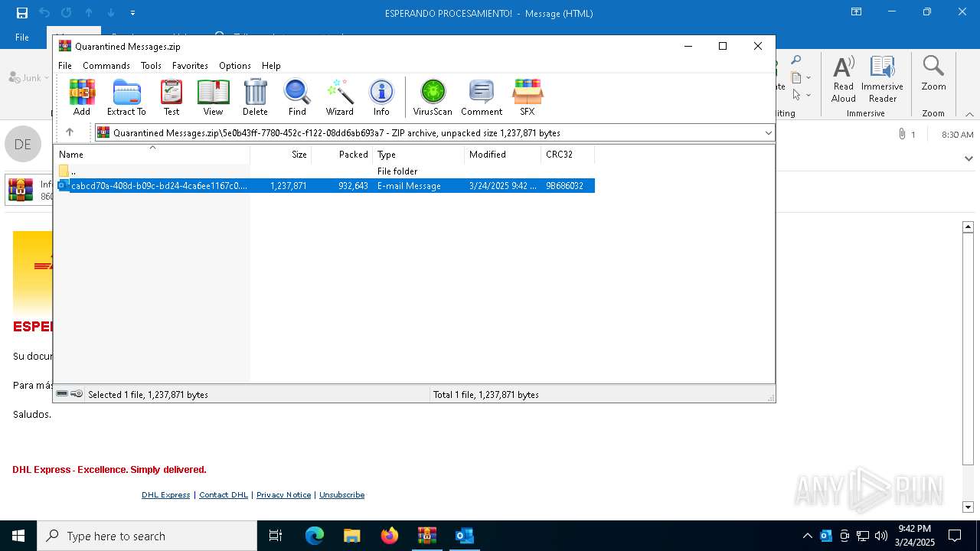Show hidden system tray icons
980x551 pixels.
point(807,536)
